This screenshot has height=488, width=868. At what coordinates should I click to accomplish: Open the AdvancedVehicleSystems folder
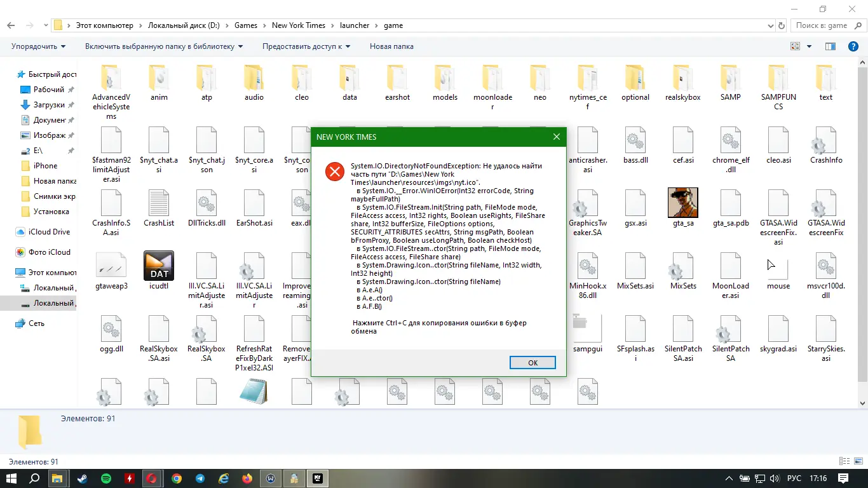tap(111, 79)
